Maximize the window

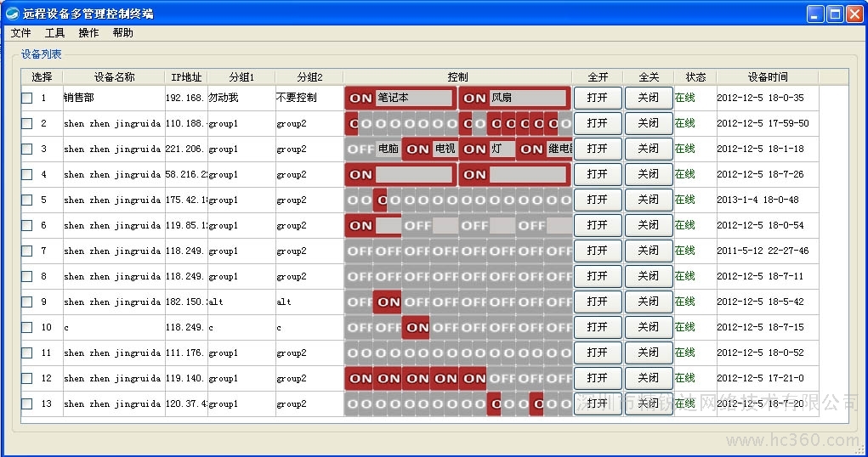[835, 14]
